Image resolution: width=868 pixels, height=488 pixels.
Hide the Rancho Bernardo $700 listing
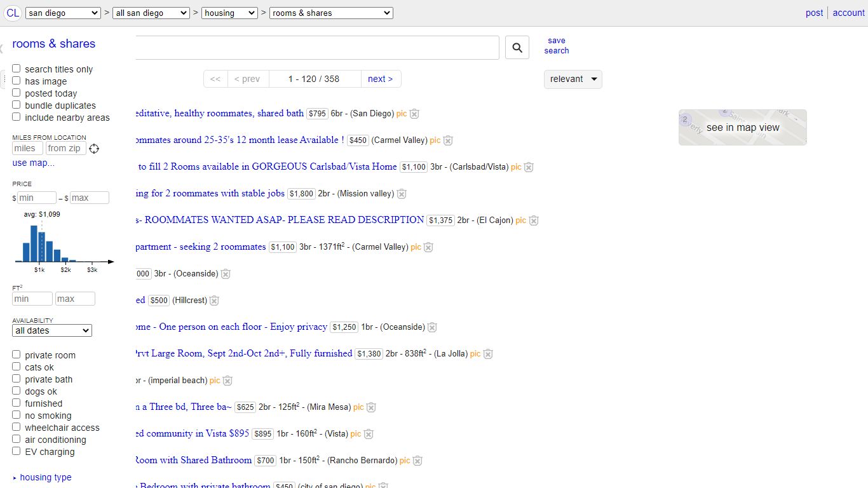(417, 461)
